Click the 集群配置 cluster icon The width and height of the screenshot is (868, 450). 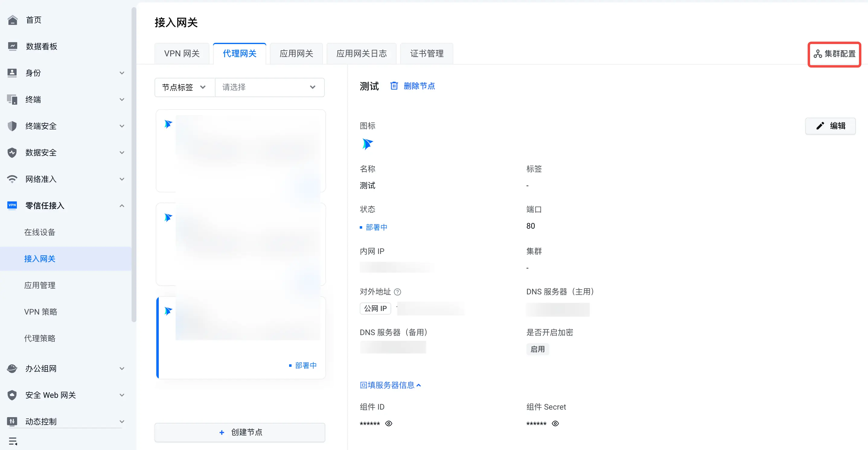(818, 54)
